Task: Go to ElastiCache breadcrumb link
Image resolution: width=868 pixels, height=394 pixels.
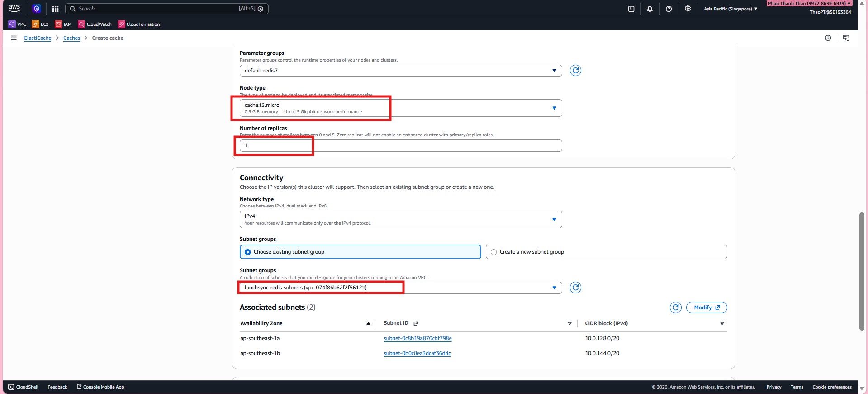Action: (38, 38)
